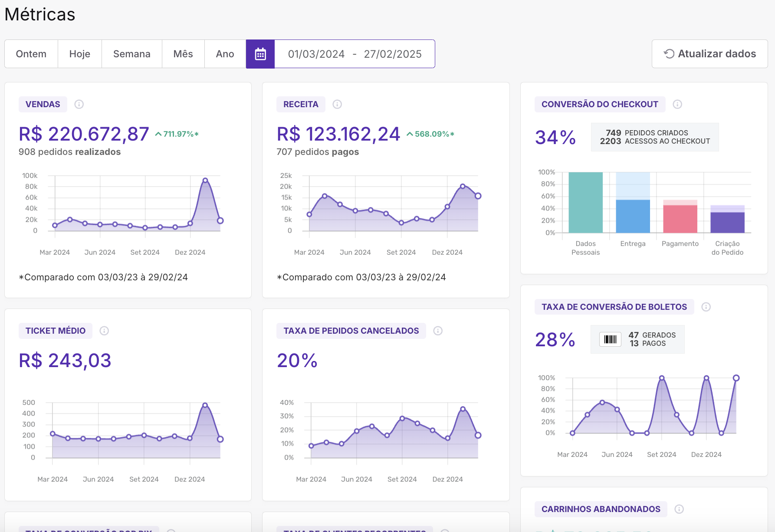Click the 707 pedidos pagos text
The height and width of the screenshot is (532, 775).
pos(318,152)
